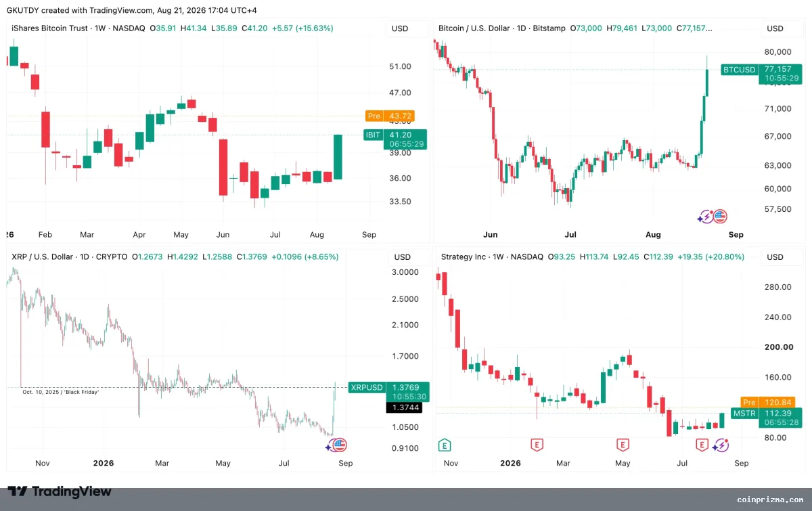
Task: Click the bold 2026 label on the Strategy time axis
Action: pyautogui.click(x=511, y=464)
